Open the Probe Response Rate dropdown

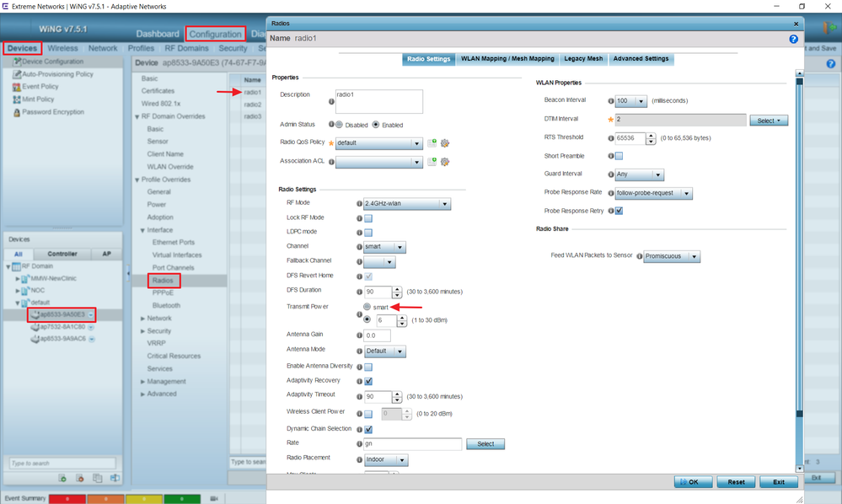click(x=687, y=193)
